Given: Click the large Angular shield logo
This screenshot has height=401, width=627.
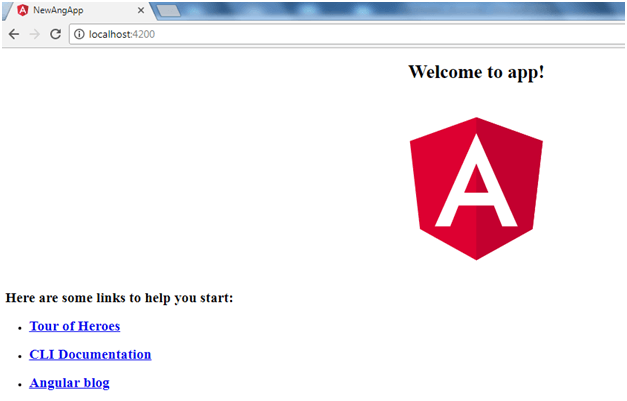Looking at the screenshot, I should [x=476, y=188].
